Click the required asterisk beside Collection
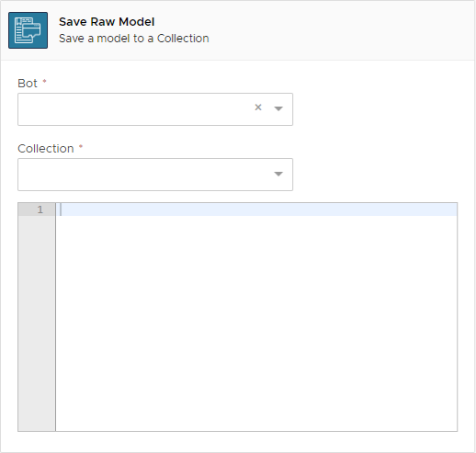 tap(81, 146)
